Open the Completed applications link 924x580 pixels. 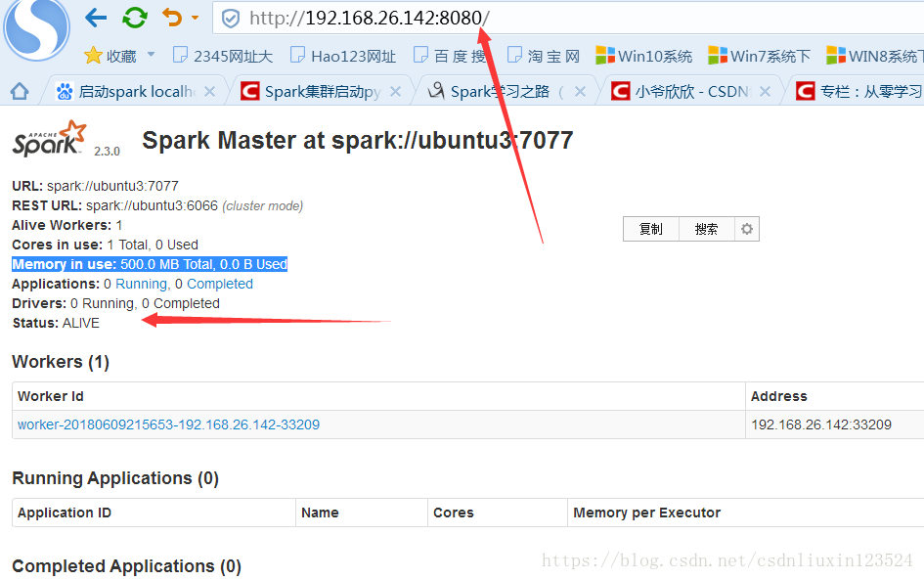pos(220,284)
